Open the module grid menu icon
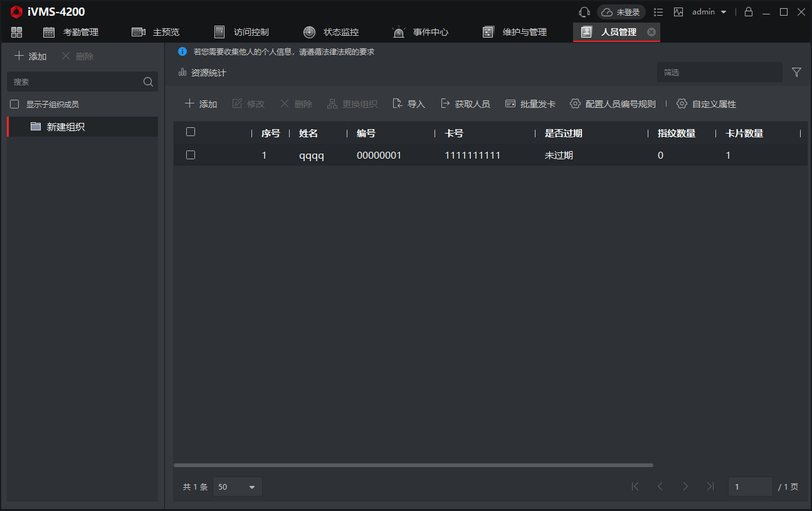 coord(17,32)
